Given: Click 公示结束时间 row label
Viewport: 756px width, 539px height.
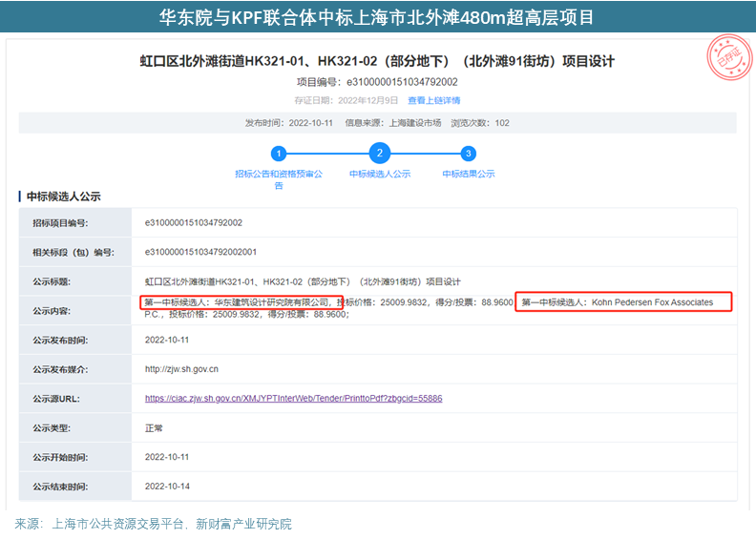Looking at the screenshot, I should (60, 487).
